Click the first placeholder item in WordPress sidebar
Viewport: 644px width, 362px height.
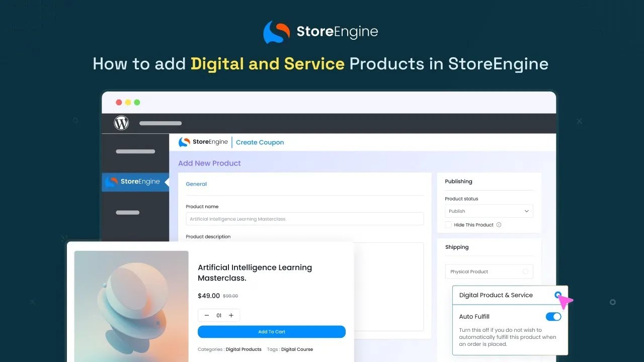[x=135, y=151]
